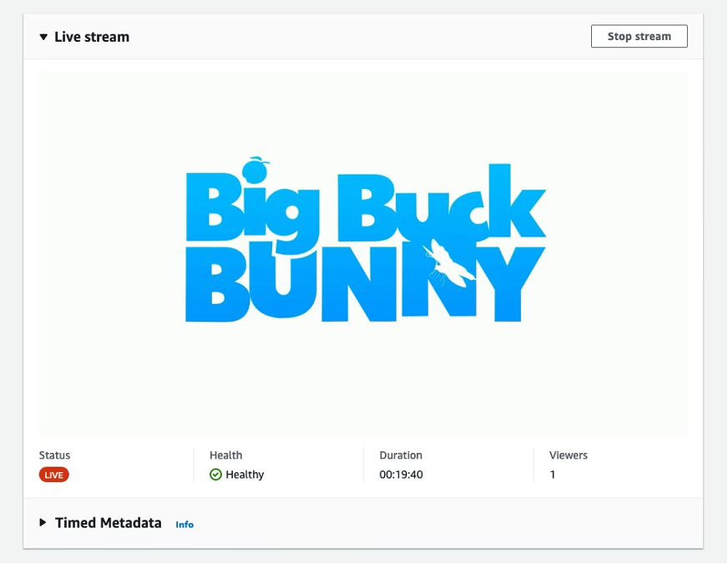Click the disclosure triangle beside Live stream

point(42,37)
